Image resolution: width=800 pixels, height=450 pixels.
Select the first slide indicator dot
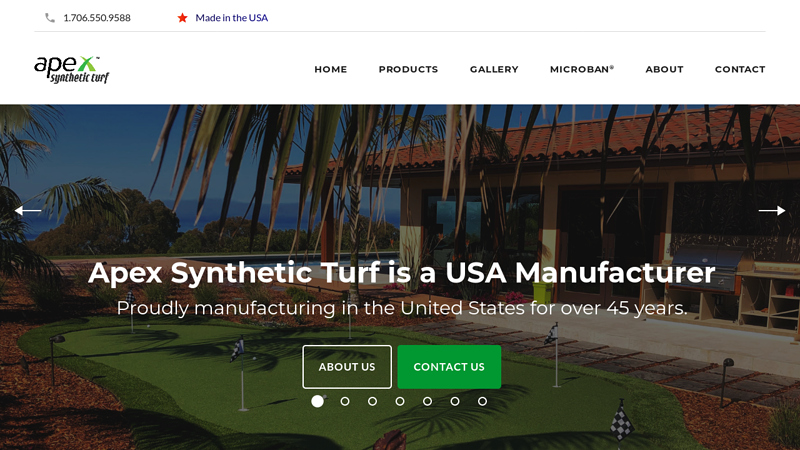pos(317,402)
